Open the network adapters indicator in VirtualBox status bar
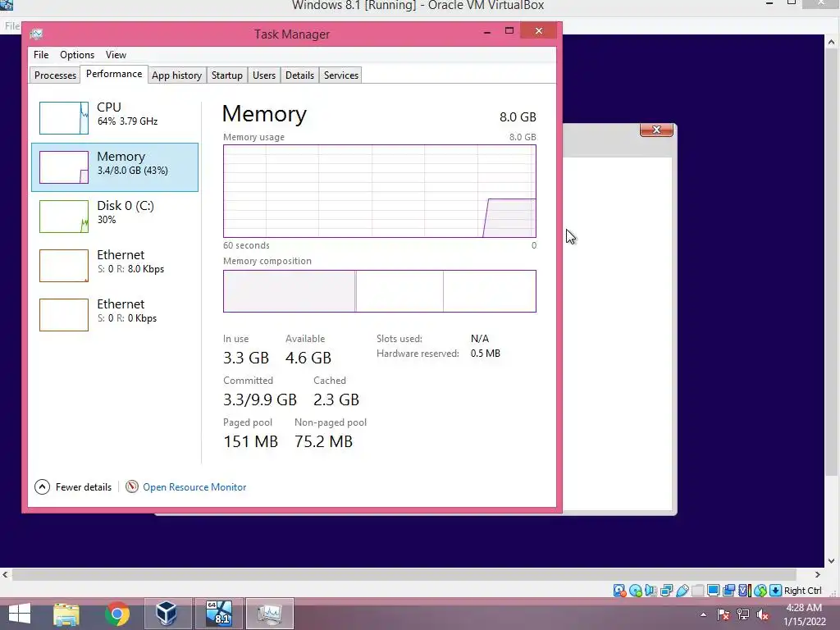This screenshot has height=630, width=840. coord(666,591)
